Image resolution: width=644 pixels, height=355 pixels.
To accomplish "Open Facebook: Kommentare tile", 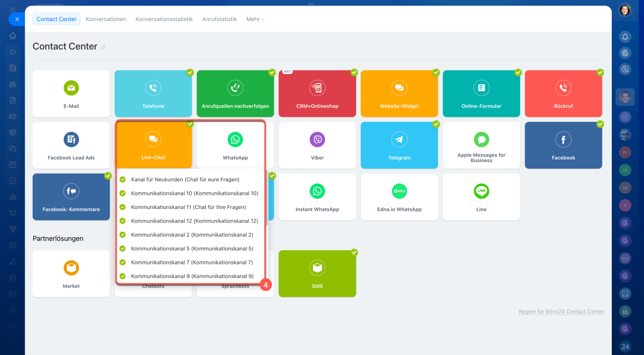I will click(71, 197).
